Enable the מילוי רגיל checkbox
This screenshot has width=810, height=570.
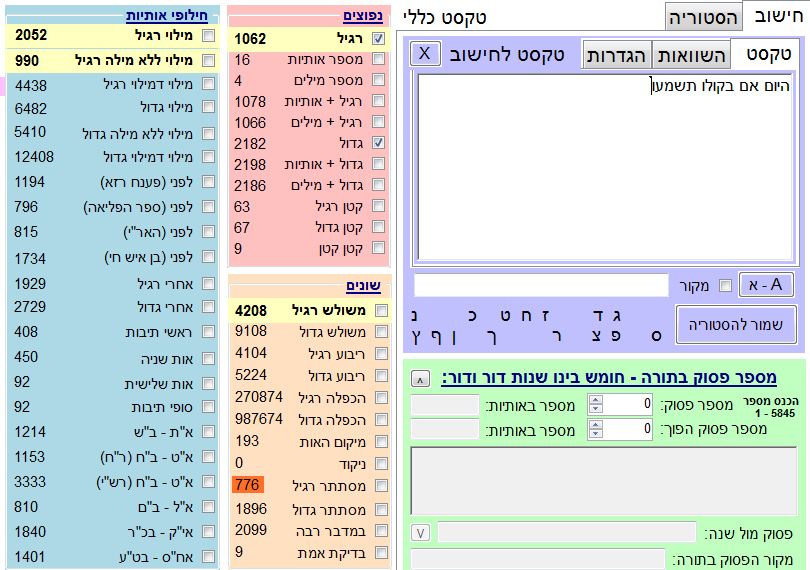coord(208,35)
